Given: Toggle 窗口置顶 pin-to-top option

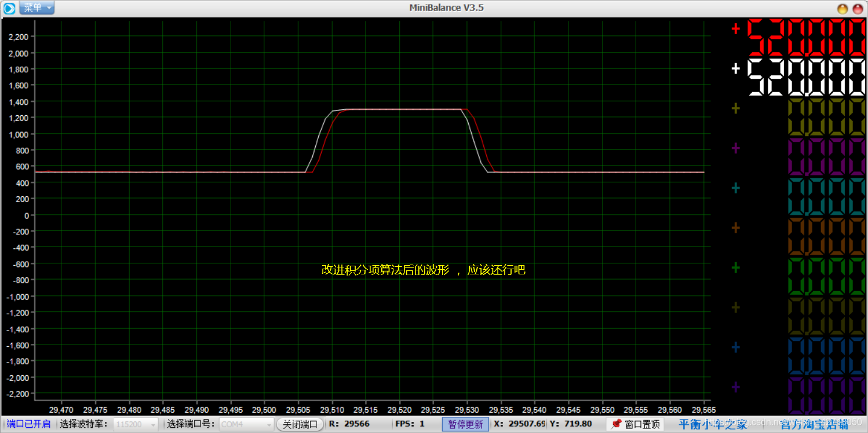Looking at the screenshot, I should [636, 424].
